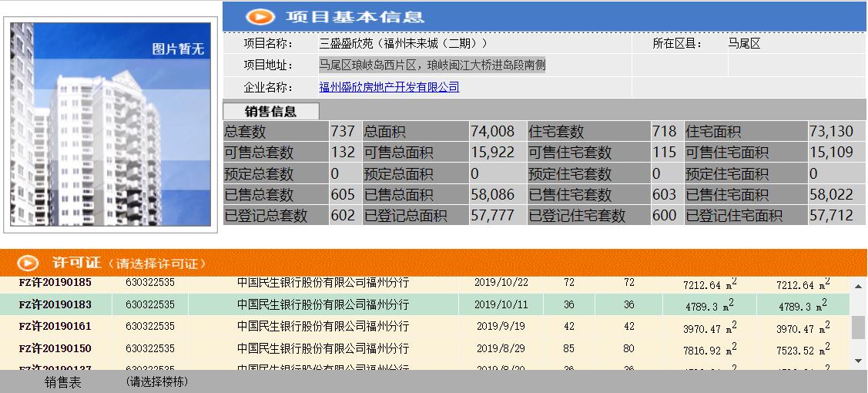Click the 预定总套数 label
Screen dimensions: 868x393
pos(259,174)
